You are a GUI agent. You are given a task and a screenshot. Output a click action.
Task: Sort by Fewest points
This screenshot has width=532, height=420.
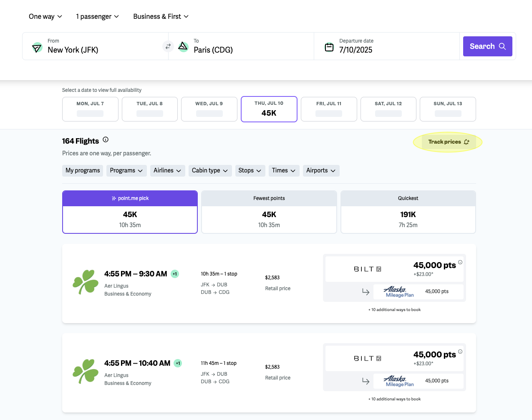point(269,212)
